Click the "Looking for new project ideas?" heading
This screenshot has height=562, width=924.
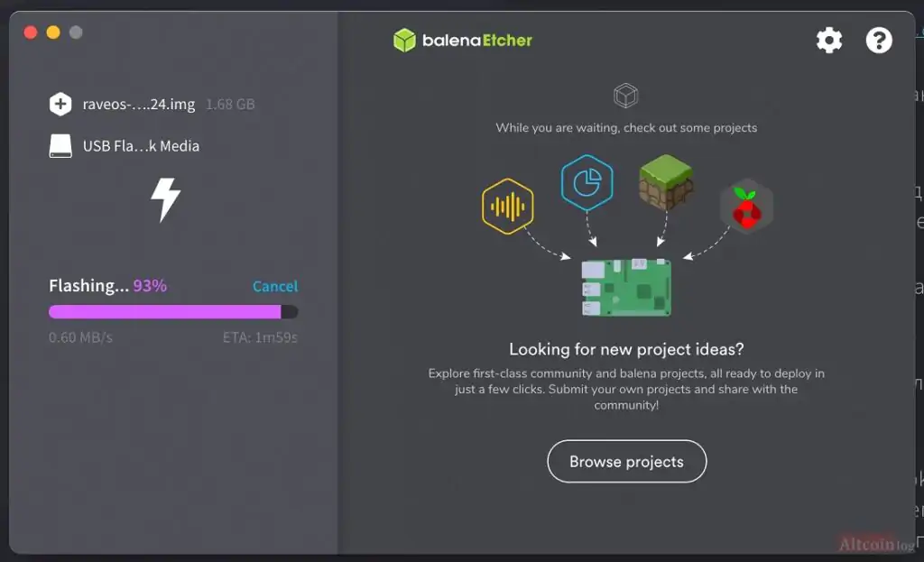click(626, 349)
